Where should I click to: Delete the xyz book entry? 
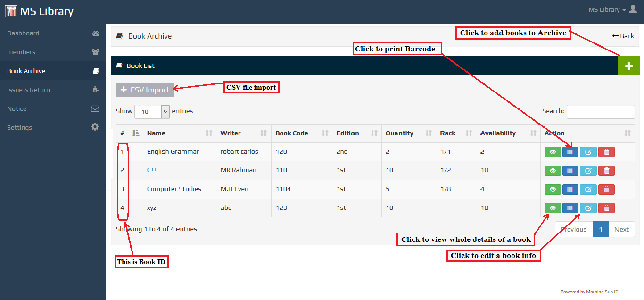coord(606,208)
